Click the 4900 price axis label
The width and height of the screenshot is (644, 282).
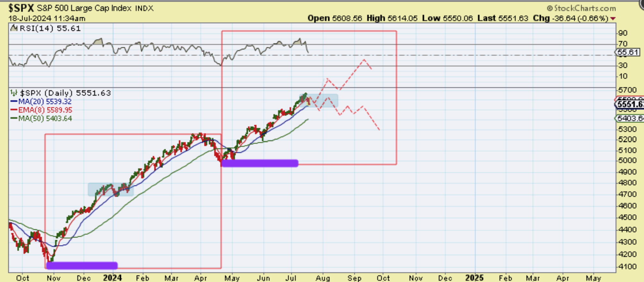point(627,172)
